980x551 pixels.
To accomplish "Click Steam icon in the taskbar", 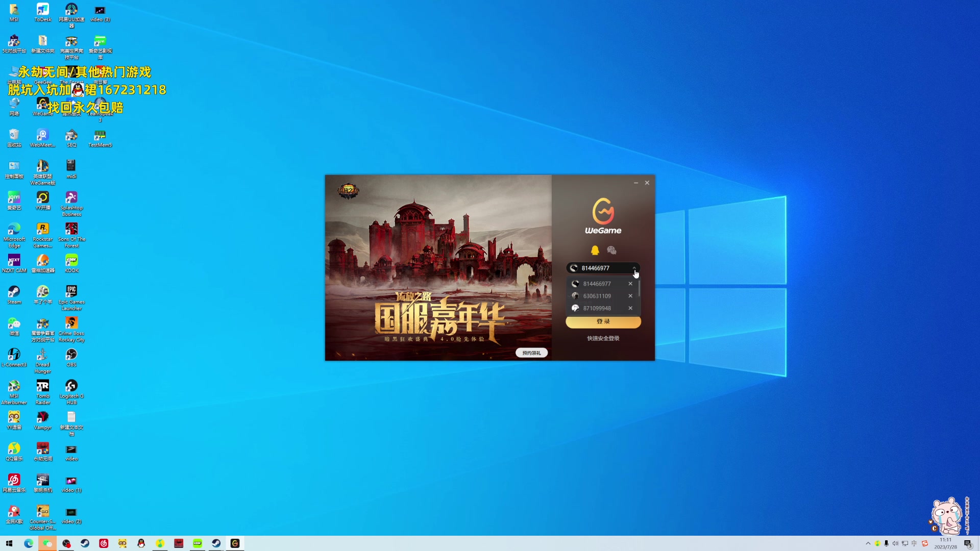I will [x=85, y=543].
